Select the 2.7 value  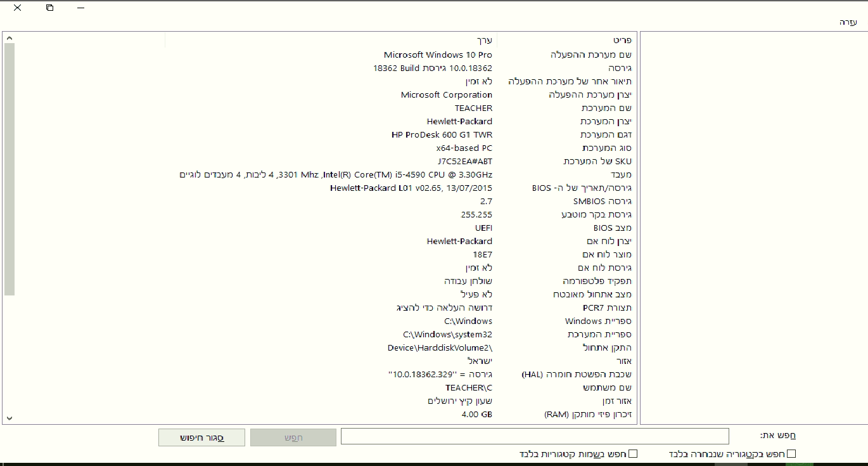coord(486,202)
